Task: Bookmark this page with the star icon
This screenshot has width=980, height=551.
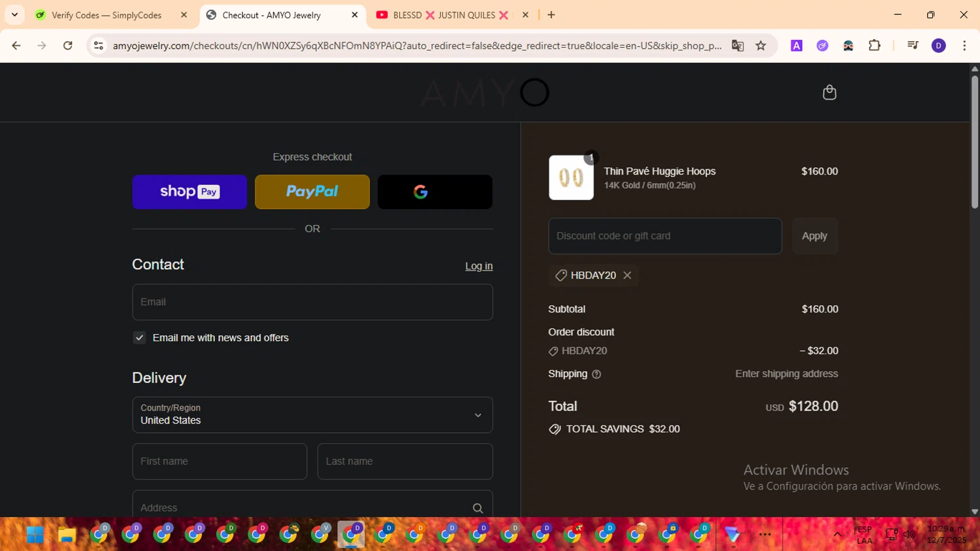Action: pos(761,46)
